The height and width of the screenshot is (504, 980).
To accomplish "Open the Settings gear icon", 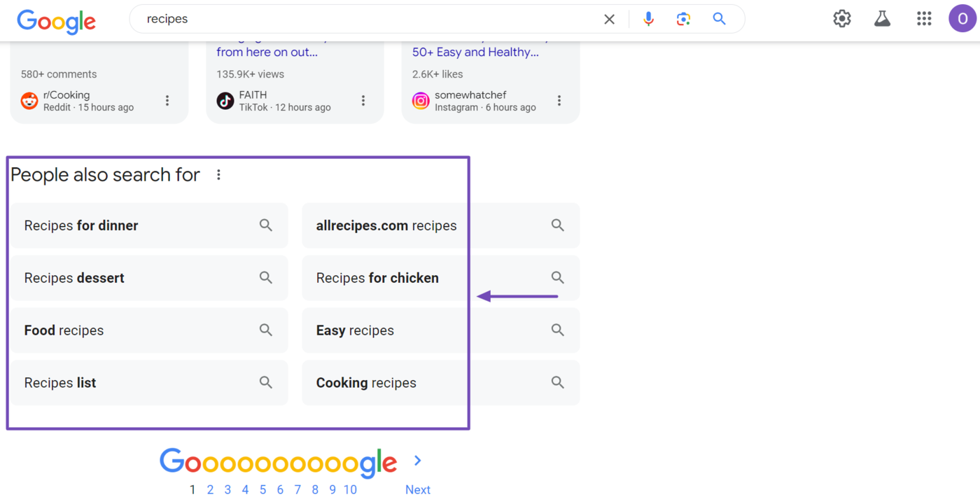I will [x=842, y=19].
